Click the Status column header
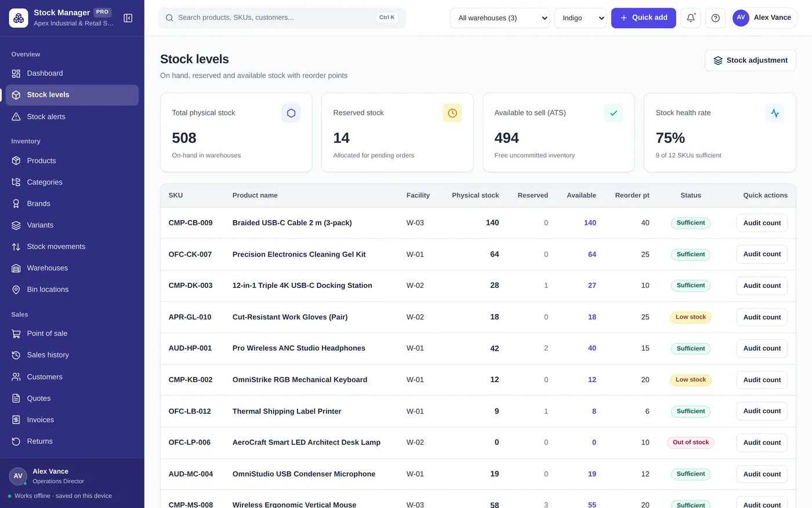Viewport: 812px width, 508px height. click(x=691, y=196)
